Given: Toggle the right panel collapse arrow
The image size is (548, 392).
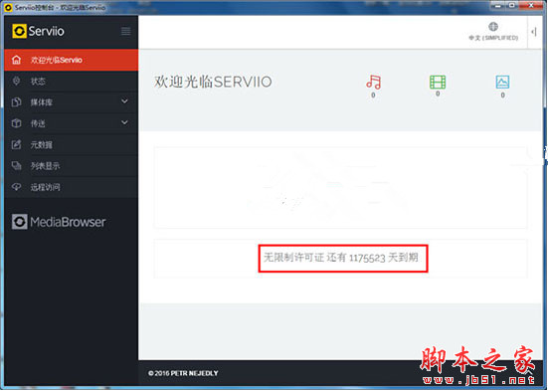Looking at the screenshot, I should tap(534, 32).
